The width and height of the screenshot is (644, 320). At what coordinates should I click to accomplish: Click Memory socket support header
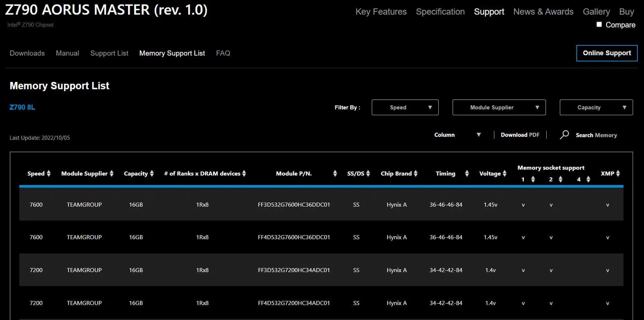pos(551,167)
